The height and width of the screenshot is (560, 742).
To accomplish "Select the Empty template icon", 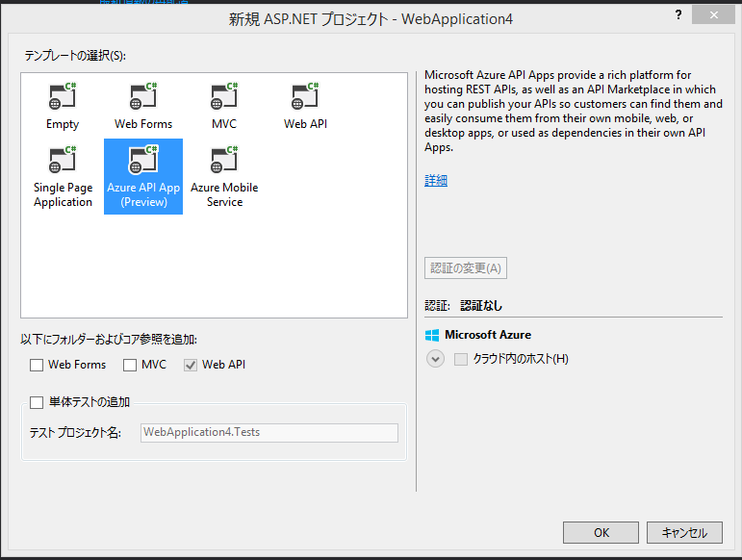I will tap(63, 96).
